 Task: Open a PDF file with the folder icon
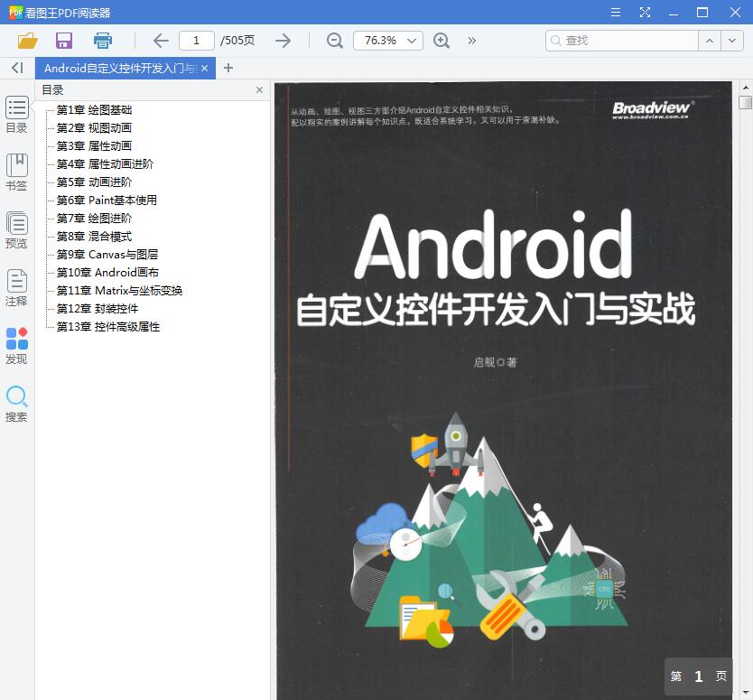[27, 41]
